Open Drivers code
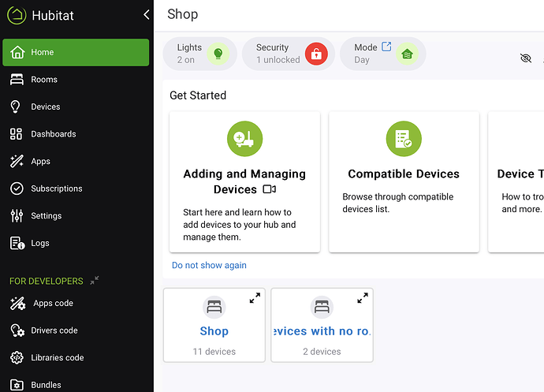The width and height of the screenshot is (544, 392). (x=76, y=330)
